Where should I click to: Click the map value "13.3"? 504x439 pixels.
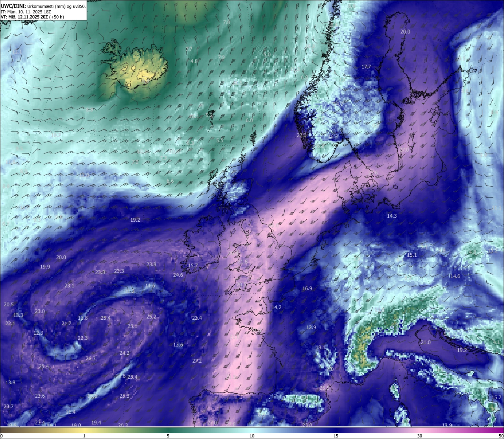coord(18,315)
